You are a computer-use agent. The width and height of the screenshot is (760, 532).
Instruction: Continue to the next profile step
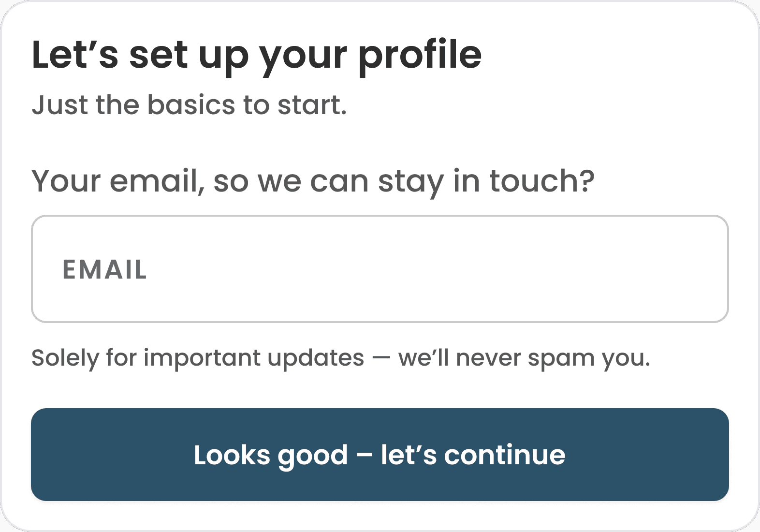[x=380, y=455]
